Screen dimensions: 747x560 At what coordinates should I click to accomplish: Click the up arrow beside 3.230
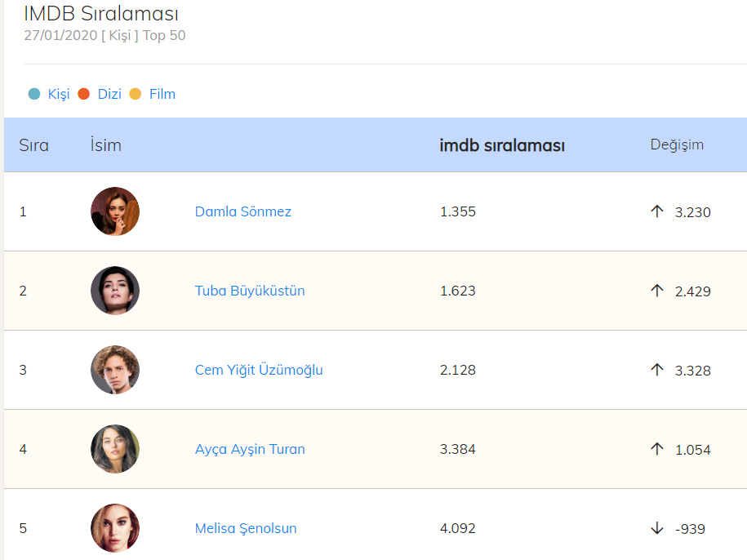pyautogui.click(x=657, y=211)
